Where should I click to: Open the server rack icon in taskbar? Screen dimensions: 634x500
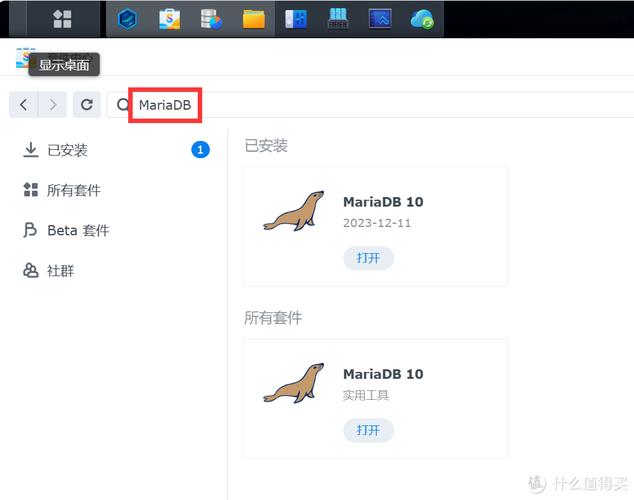(338, 19)
